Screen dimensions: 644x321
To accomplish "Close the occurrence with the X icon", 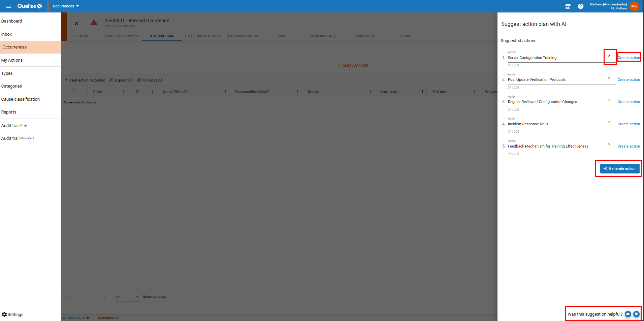I will click(76, 24).
